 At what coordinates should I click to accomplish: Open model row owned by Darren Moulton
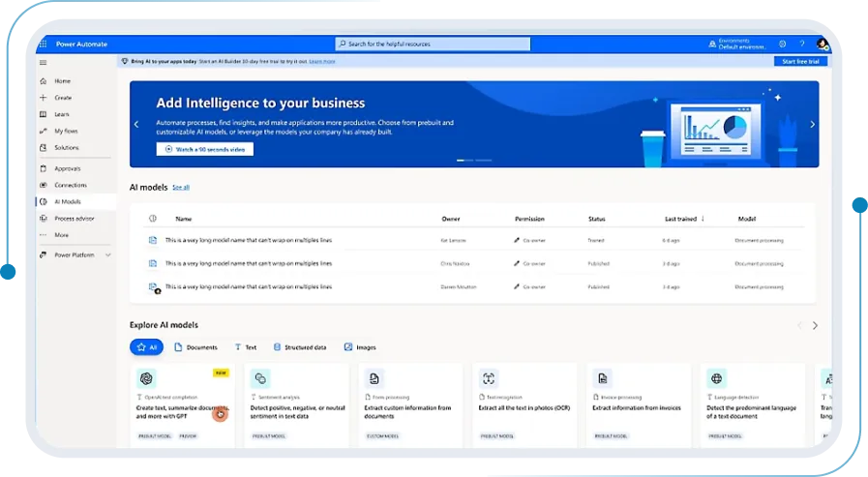pos(472,286)
